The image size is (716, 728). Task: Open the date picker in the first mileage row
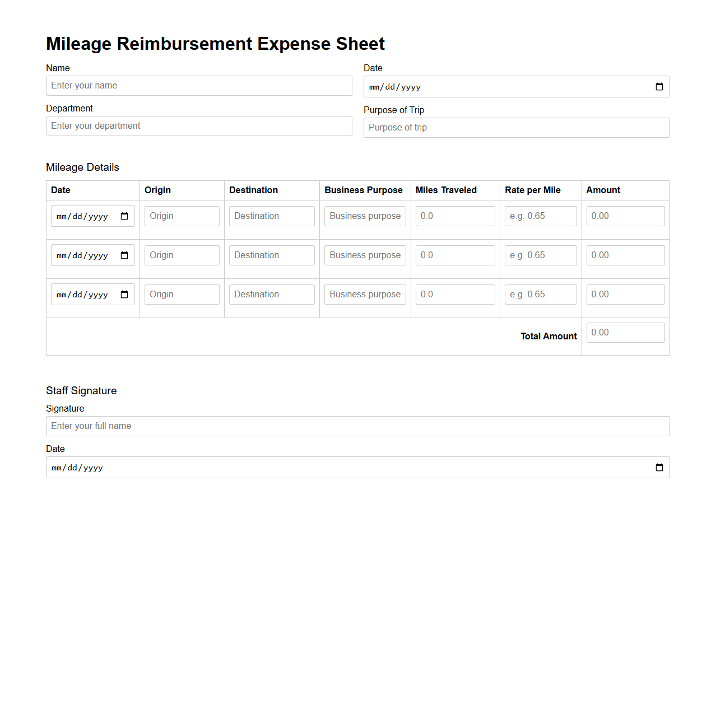pyautogui.click(x=124, y=216)
